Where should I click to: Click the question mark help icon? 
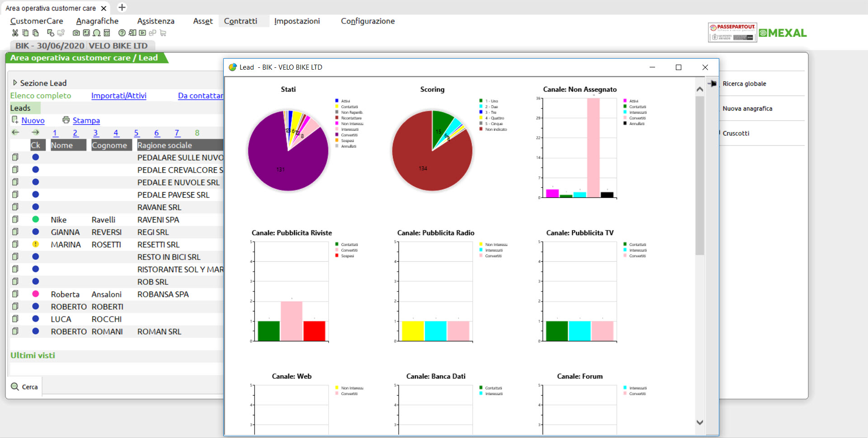pyautogui.click(x=122, y=33)
